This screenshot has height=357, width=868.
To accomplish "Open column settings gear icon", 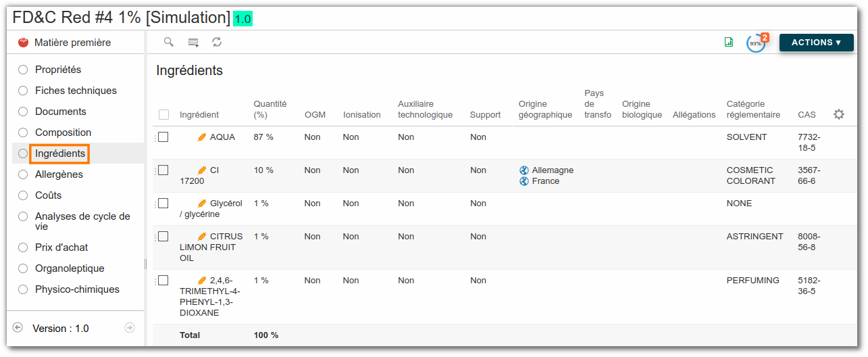I will [839, 114].
